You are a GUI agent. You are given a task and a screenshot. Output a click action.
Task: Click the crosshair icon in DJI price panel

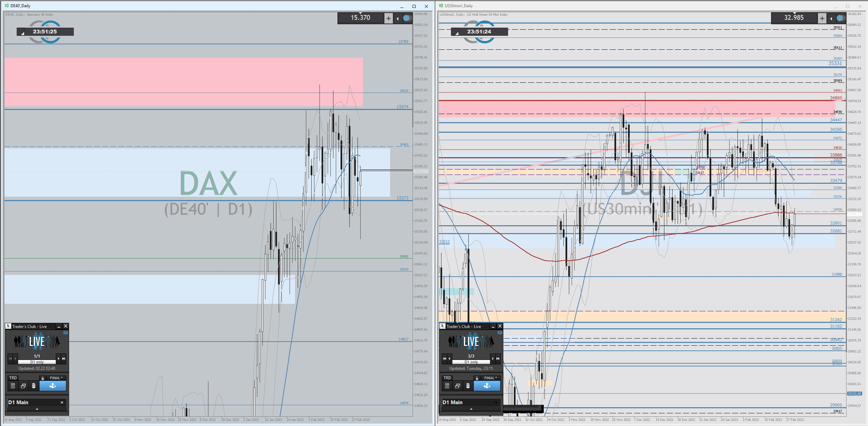pos(822,18)
